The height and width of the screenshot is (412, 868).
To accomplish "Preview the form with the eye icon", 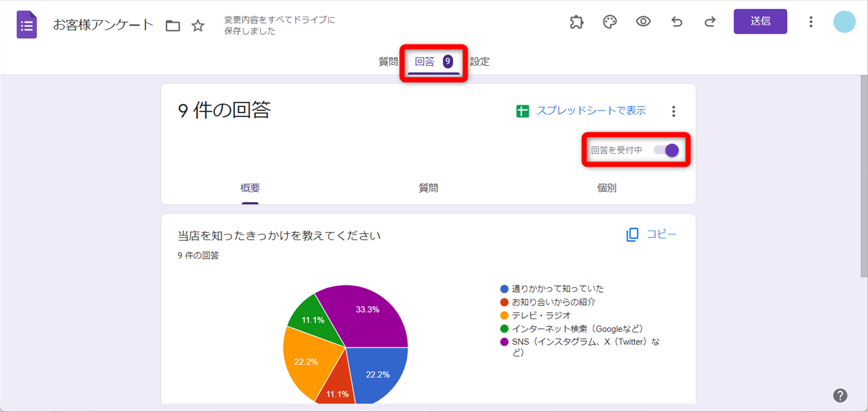I will tap(643, 22).
